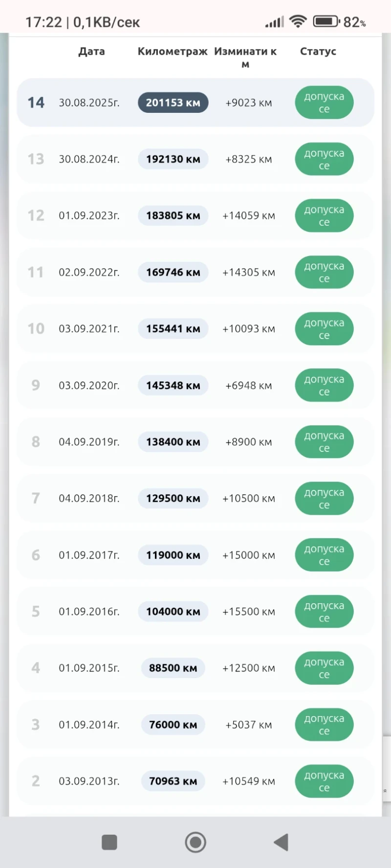This screenshot has width=391, height=868.
Task: Tap the 145348 км mileage badge
Action: tap(173, 385)
